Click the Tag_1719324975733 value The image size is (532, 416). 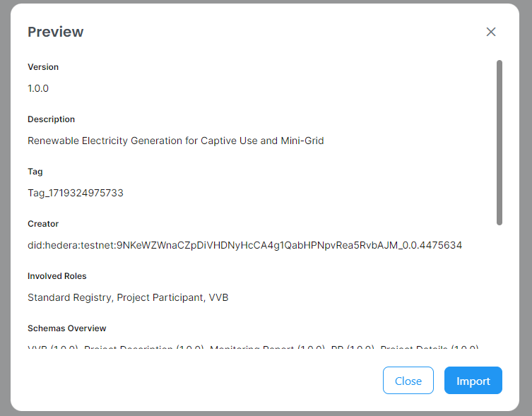76,193
